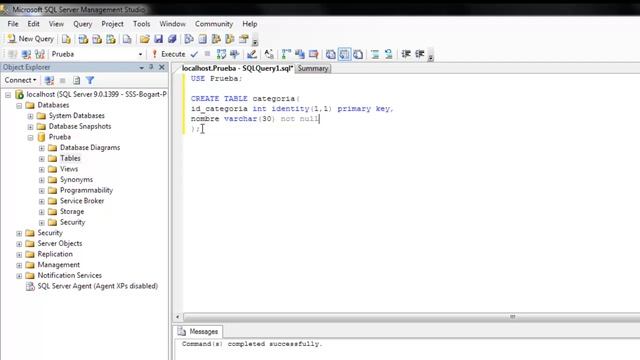This screenshot has height=360, width=640.
Task: Toggle Include Actual Execution Plan
Action: tap(286, 54)
